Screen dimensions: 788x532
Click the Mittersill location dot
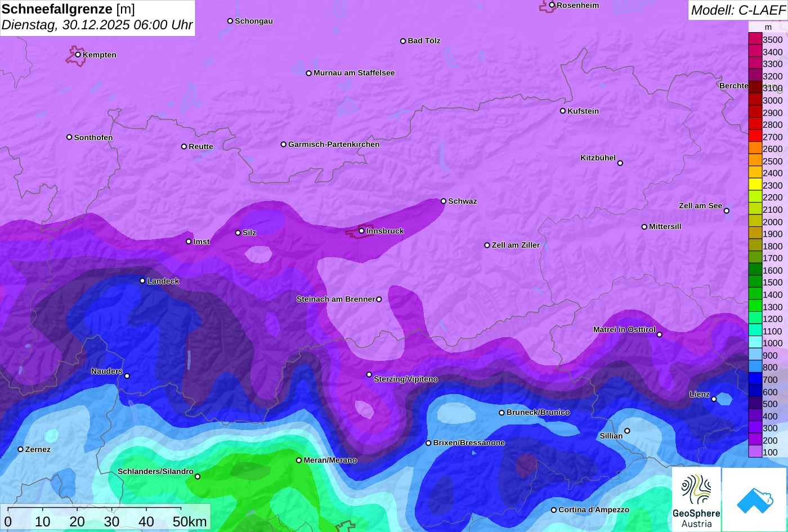point(644,227)
